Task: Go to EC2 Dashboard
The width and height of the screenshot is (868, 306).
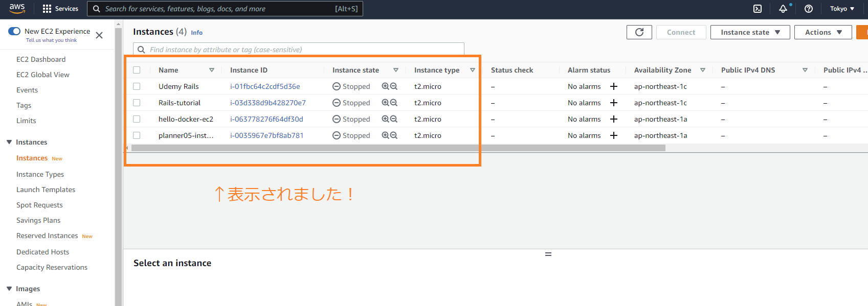Action: [x=41, y=59]
